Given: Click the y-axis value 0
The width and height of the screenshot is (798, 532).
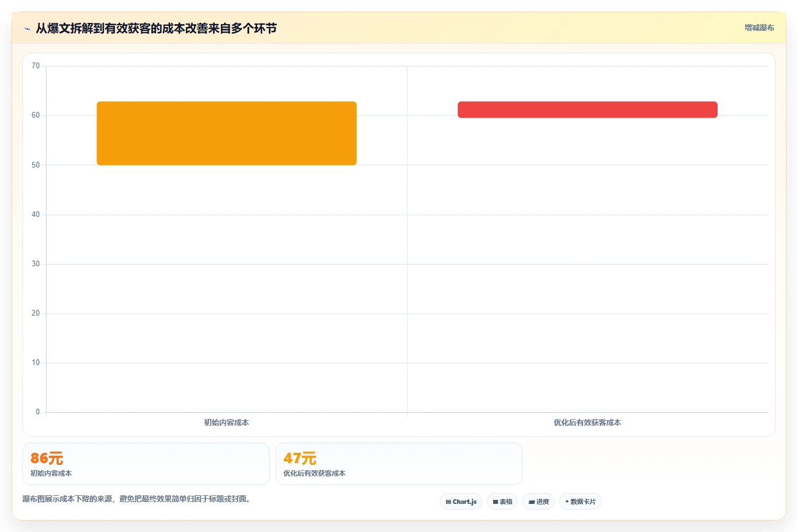Looking at the screenshot, I should tap(38, 412).
